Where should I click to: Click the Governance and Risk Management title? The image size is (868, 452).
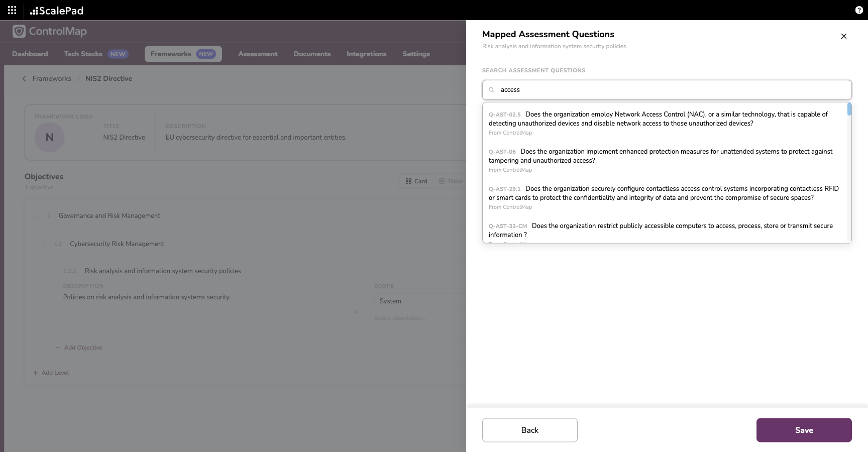[110, 216]
